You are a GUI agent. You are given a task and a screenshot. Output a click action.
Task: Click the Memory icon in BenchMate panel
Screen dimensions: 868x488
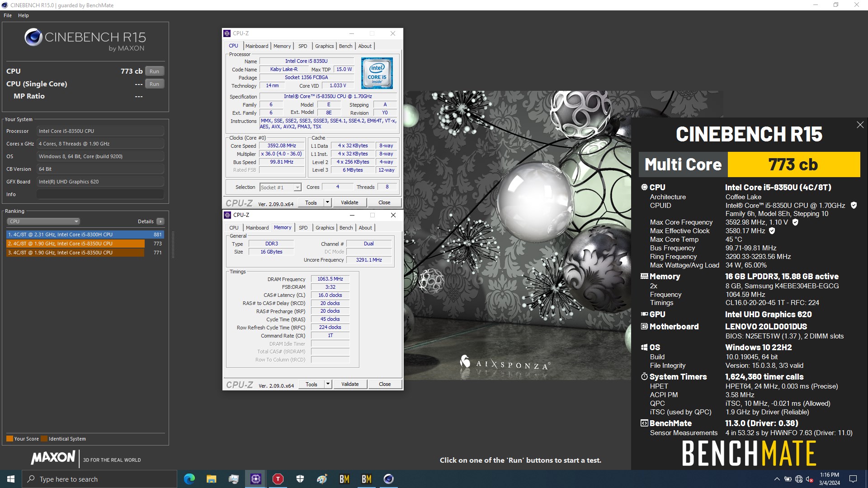644,276
